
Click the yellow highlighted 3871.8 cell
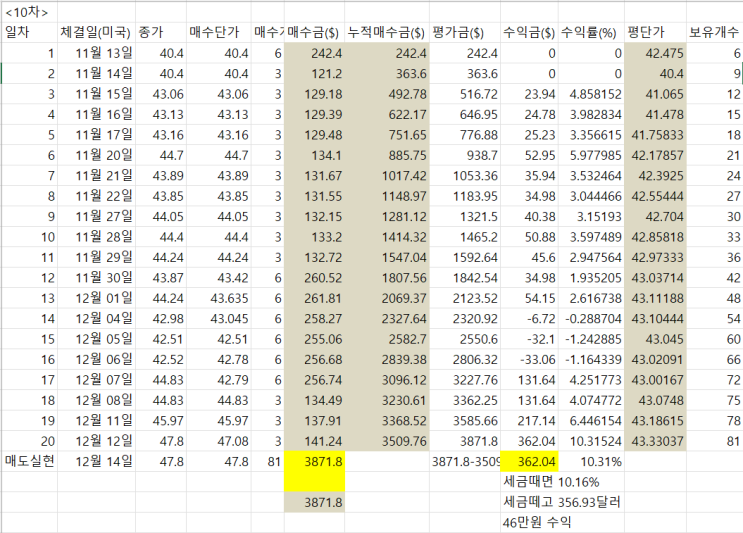click(314, 461)
